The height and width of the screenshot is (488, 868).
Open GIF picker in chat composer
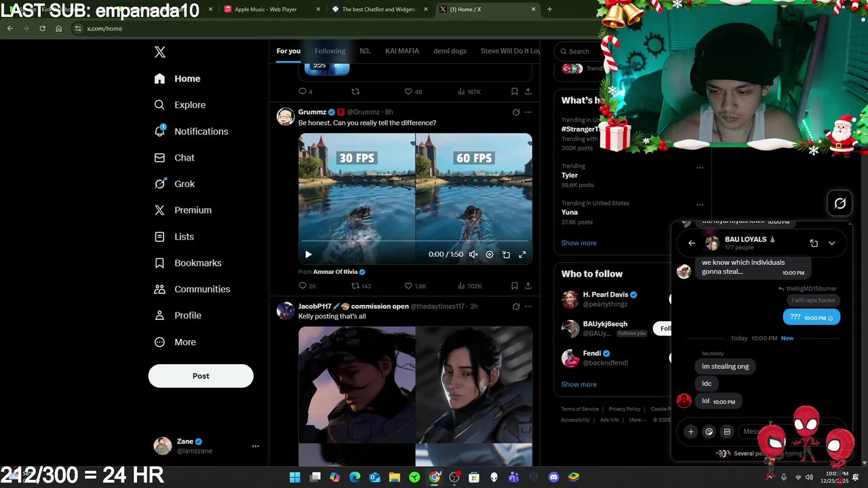pyautogui.click(x=727, y=432)
